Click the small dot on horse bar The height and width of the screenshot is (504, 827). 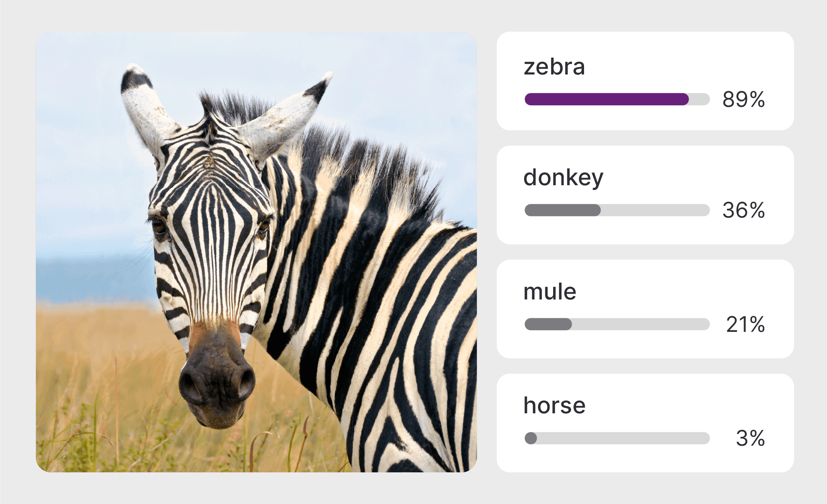pyautogui.click(x=531, y=438)
